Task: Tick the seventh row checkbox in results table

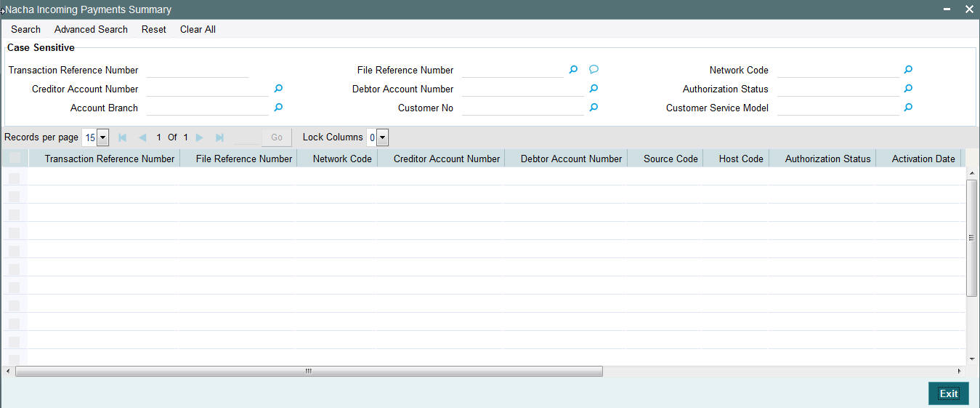Action: click(x=15, y=287)
